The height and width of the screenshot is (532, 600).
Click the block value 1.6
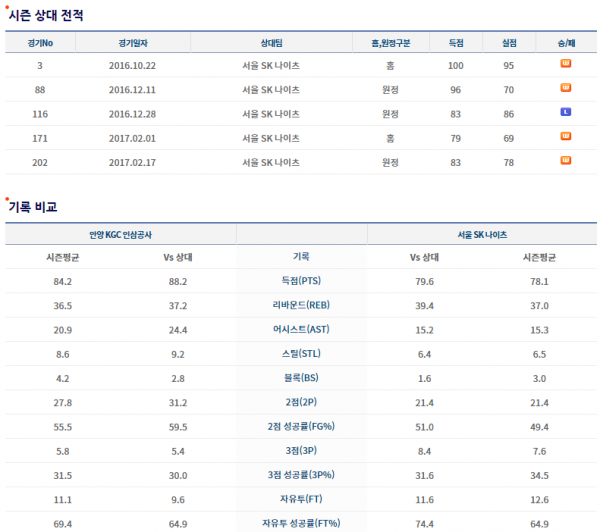(x=424, y=379)
